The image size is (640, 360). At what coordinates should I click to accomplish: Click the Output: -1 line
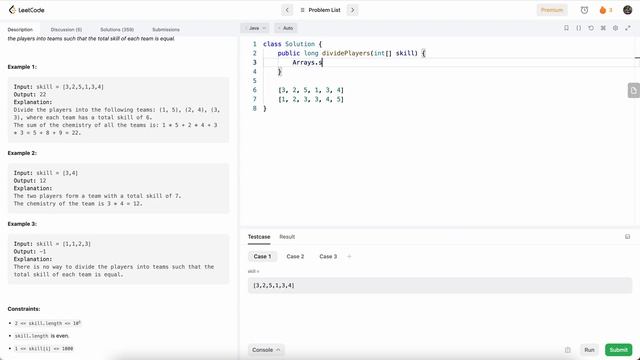(x=30, y=251)
